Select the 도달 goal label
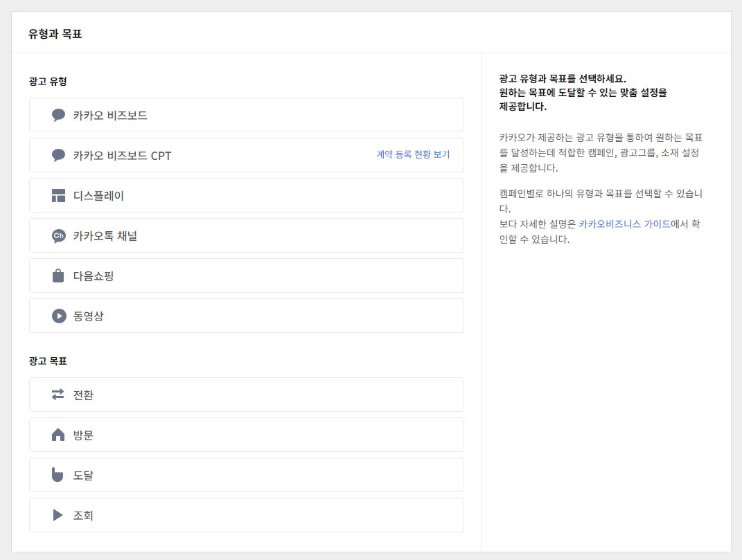The width and height of the screenshot is (742, 560). [83, 475]
